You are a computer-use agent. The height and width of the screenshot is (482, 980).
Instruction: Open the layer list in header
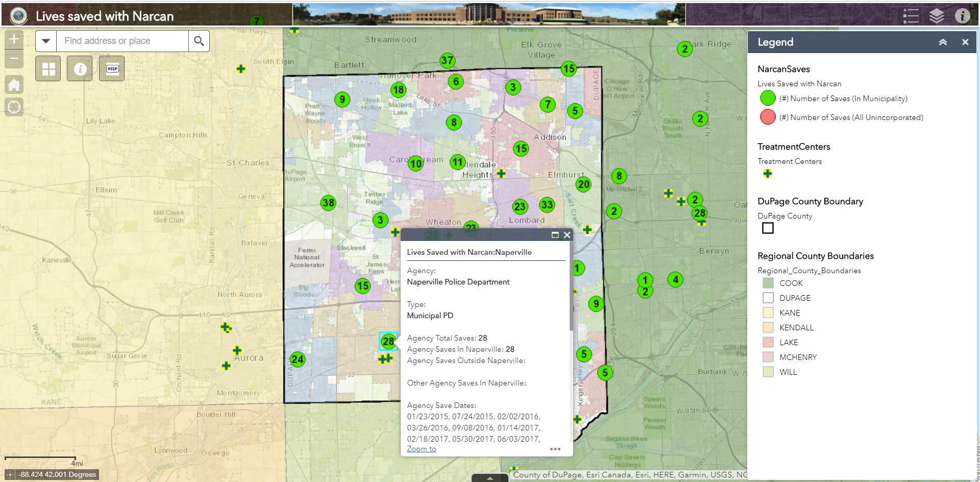click(936, 16)
